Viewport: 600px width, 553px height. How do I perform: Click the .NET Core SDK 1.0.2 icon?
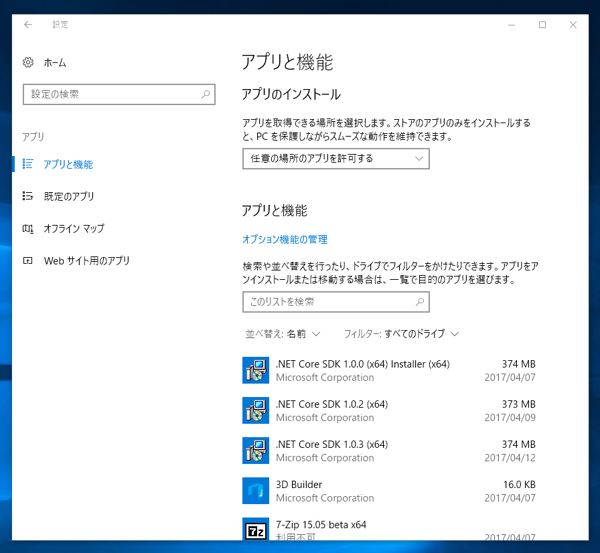click(256, 410)
